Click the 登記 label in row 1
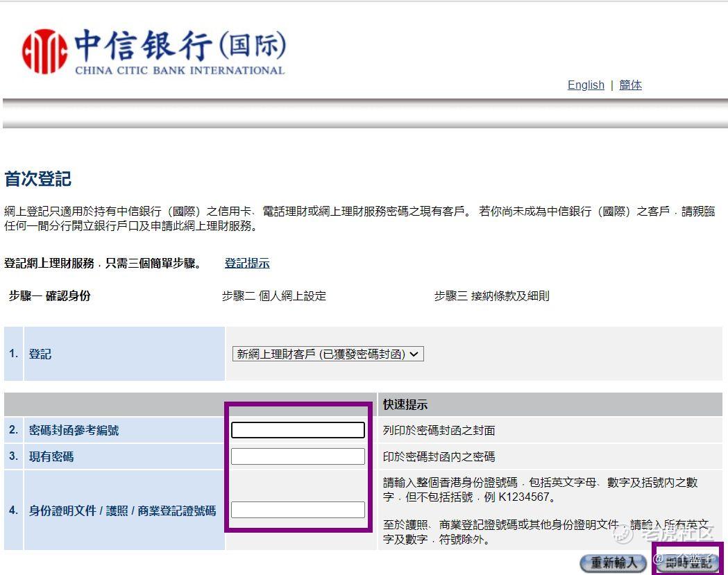This screenshot has height=575, width=728. [x=40, y=354]
